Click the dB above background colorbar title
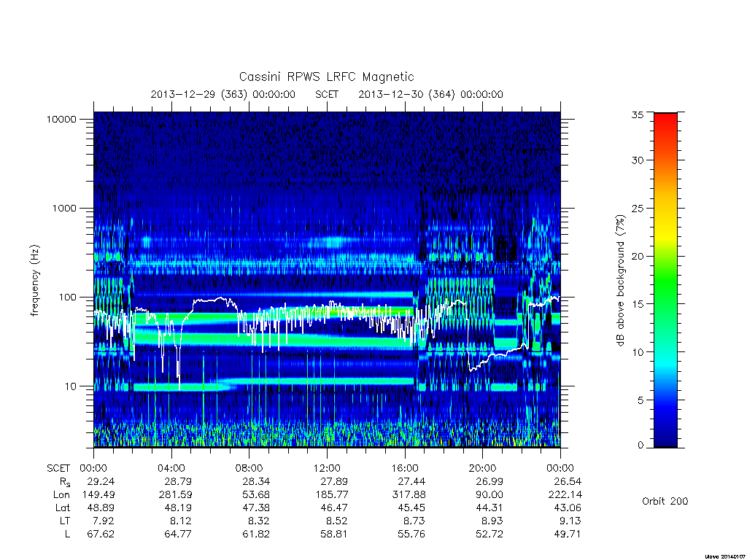 coord(620,281)
